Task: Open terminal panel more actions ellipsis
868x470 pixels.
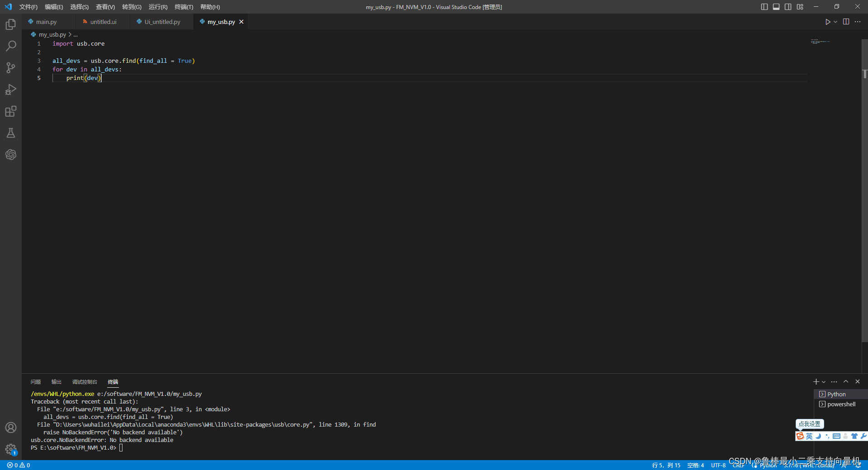Action: pyautogui.click(x=834, y=382)
